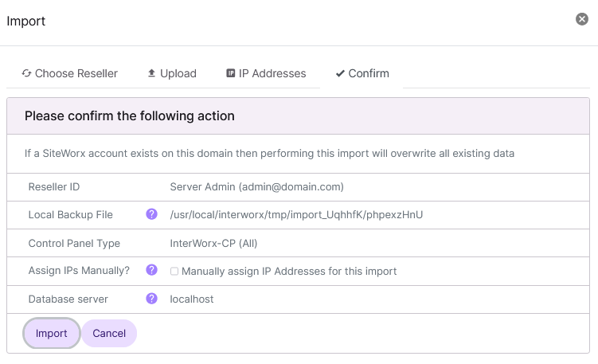Open the help tooltip for Assign IPs Manually
This screenshot has height=364, width=598.
(x=151, y=270)
